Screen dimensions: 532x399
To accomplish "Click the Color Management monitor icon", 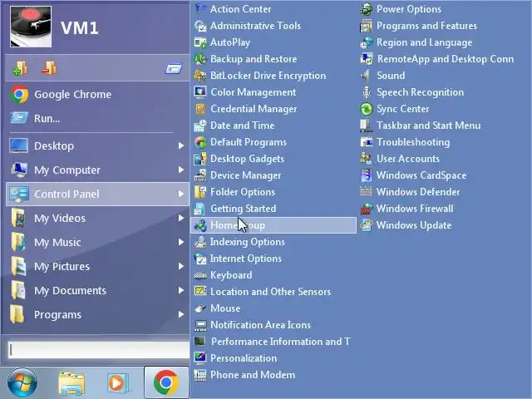I will click(200, 92).
